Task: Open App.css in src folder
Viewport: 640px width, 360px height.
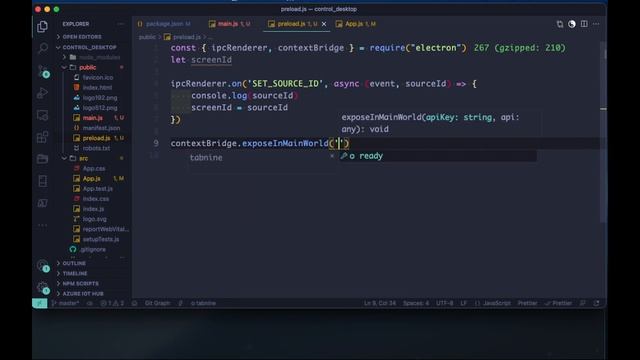Action: tap(94, 169)
